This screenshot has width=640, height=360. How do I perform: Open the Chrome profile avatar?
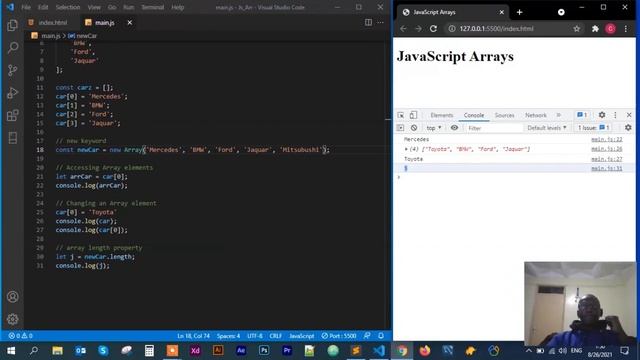pyautogui.click(x=610, y=29)
